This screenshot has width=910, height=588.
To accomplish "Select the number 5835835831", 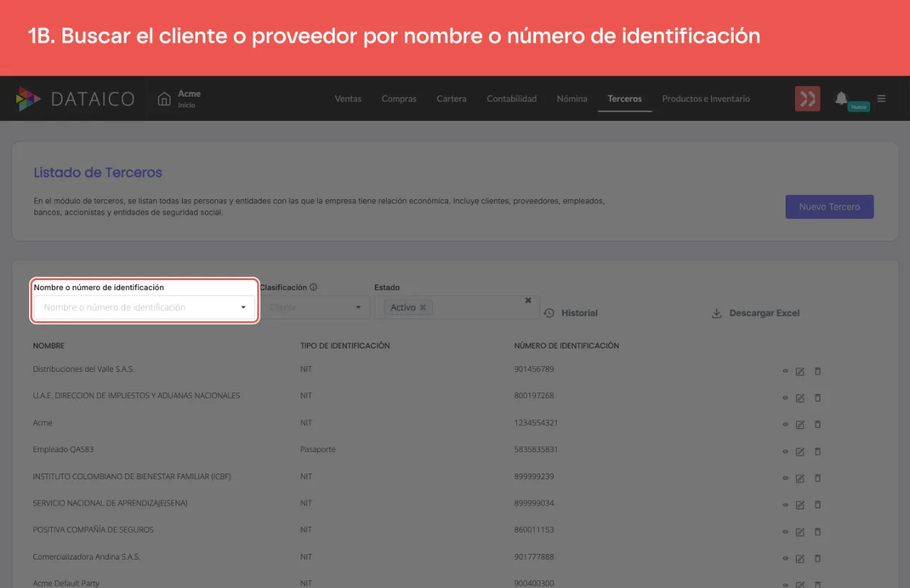I will pyautogui.click(x=536, y=449).
